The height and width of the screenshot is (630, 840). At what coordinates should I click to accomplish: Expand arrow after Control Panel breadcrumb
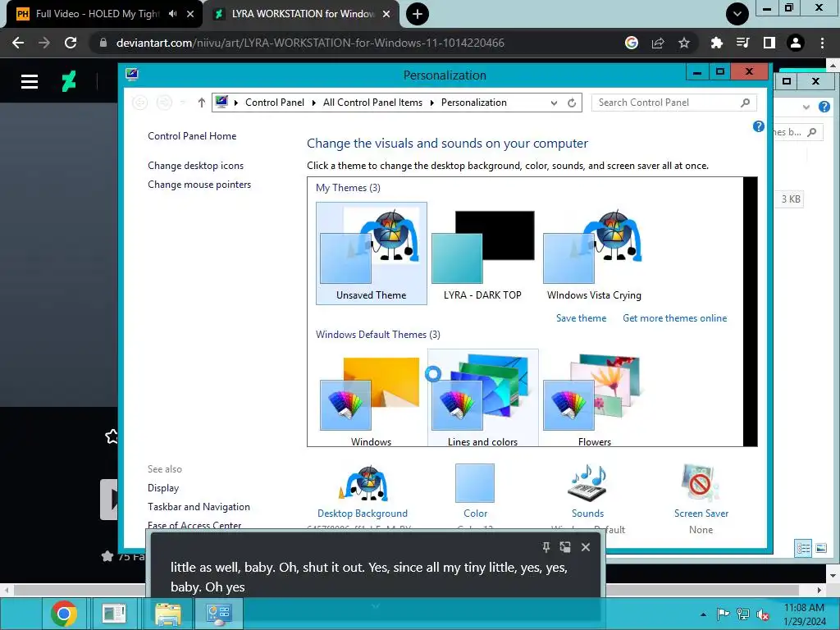pyautogui.click(x=314, y=103)
